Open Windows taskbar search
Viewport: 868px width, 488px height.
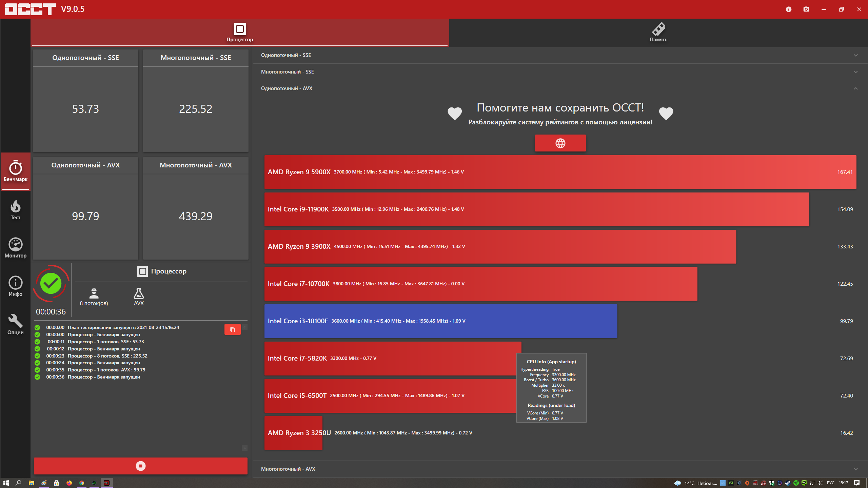[x=18, y=483]
